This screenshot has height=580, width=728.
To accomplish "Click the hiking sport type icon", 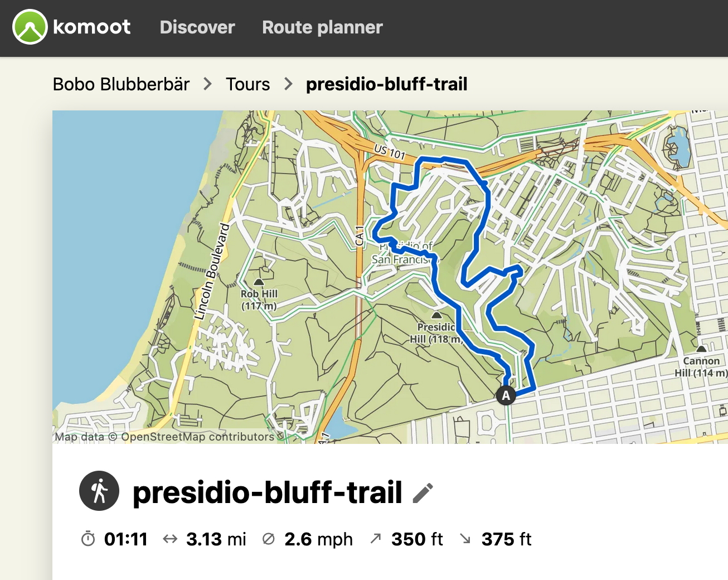I will point(99,491).
